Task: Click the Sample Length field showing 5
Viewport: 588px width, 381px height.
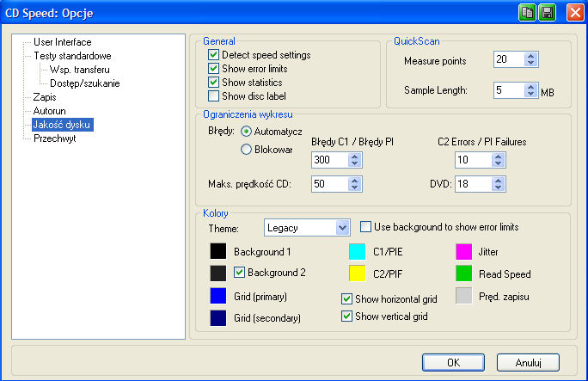Action: [x=509, y=90]
